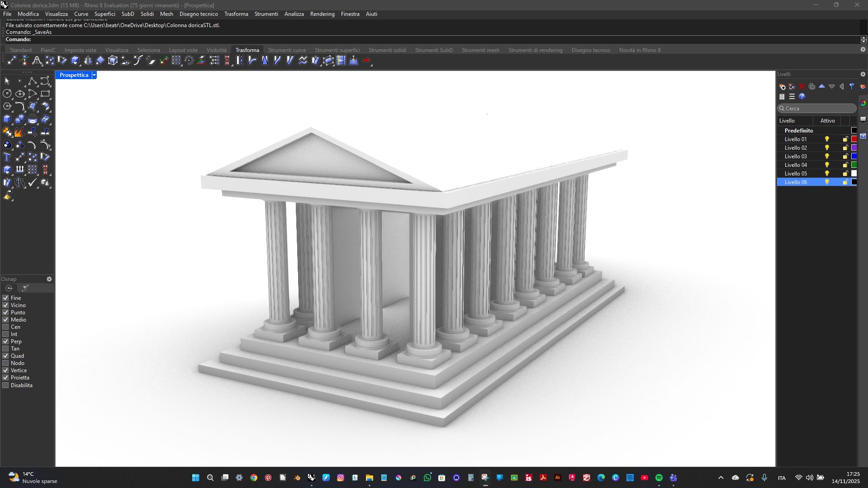Select the arrow selection tool in the sidebar
Image resolution: width=868 pixels, height=488 pixels.
point(6,81)
